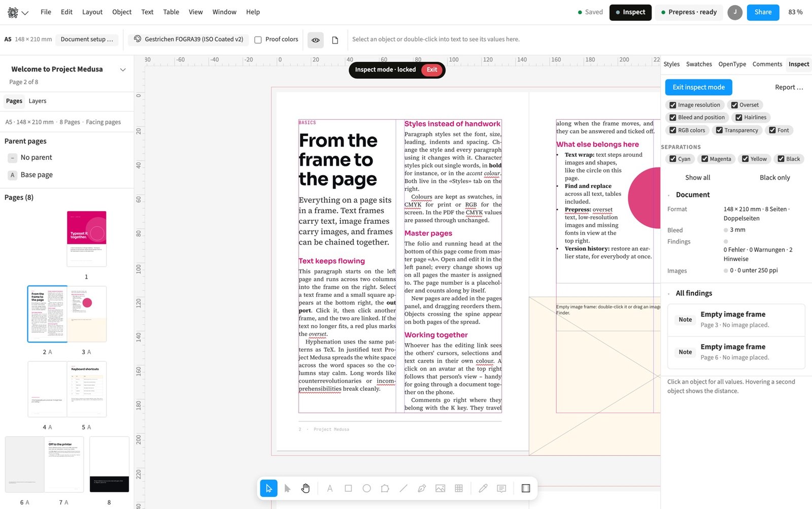
Task: Toggle Bleed and position checkbox
Action: 673,118
